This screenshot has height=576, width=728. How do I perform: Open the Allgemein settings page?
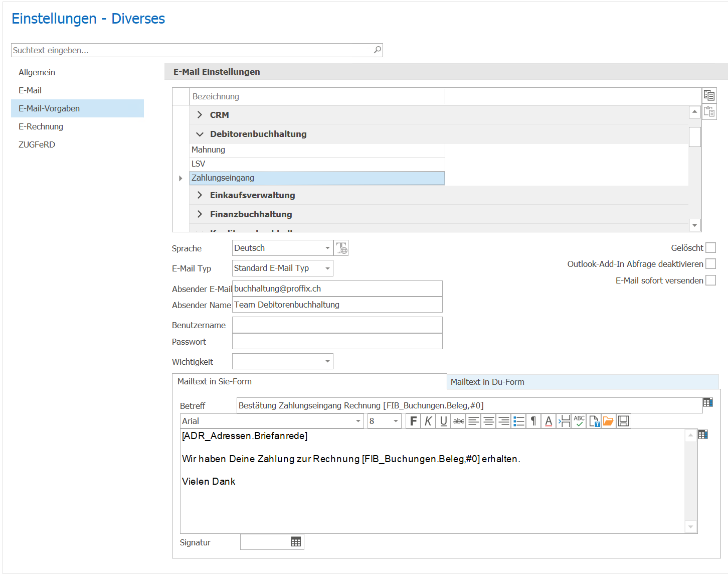77,72
